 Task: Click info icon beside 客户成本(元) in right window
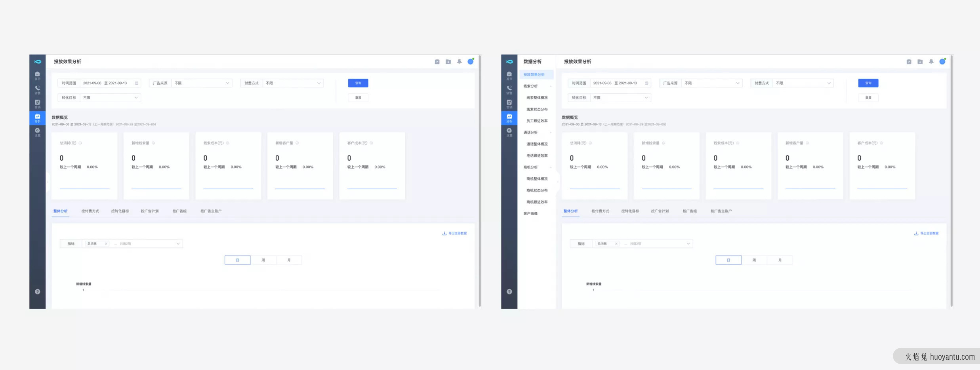pos(881,143)
